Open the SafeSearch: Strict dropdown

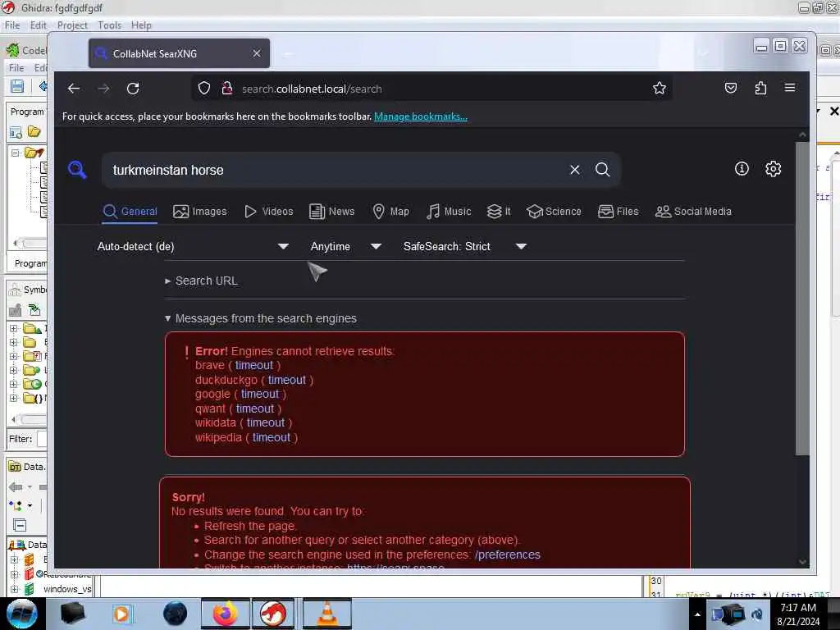tap(465, 246)
